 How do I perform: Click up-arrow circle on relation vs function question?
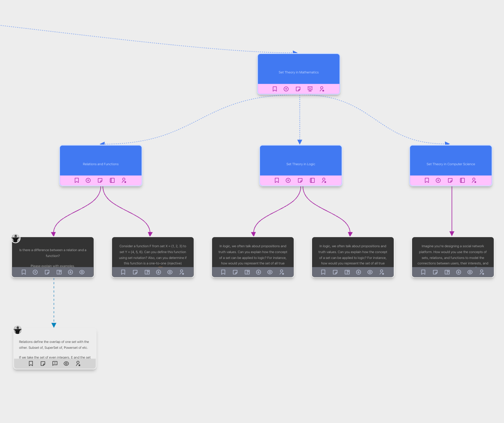click(x=35, y=272)
